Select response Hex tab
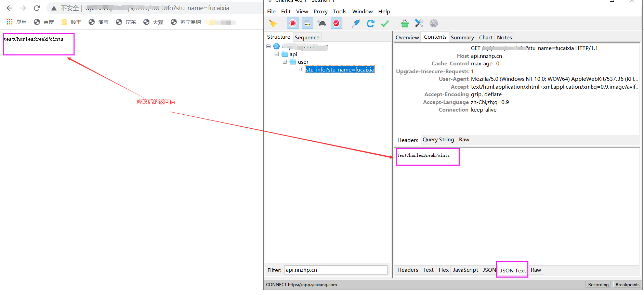The image size is (644, 295). pos(444,270)
